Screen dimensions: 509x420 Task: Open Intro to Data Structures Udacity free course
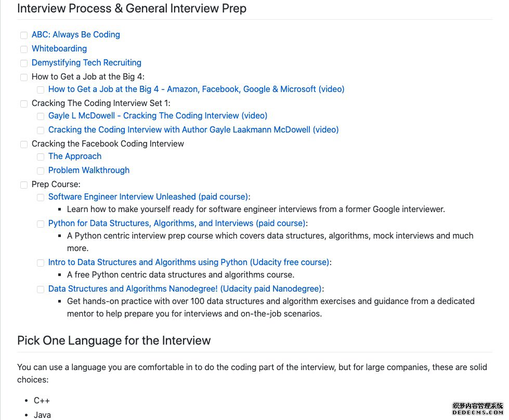[189, 262]
